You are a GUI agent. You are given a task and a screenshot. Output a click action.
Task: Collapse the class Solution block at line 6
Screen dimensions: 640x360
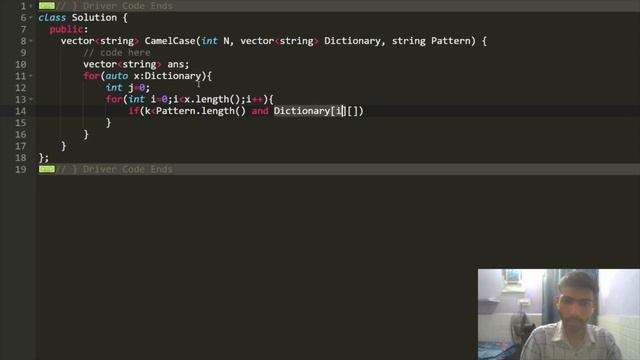click(31, 18)
